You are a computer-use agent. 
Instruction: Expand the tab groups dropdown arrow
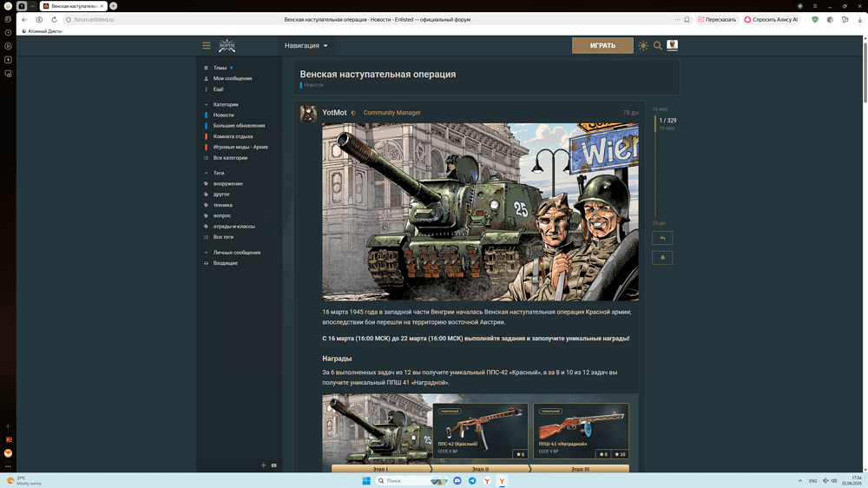point(33,6)
